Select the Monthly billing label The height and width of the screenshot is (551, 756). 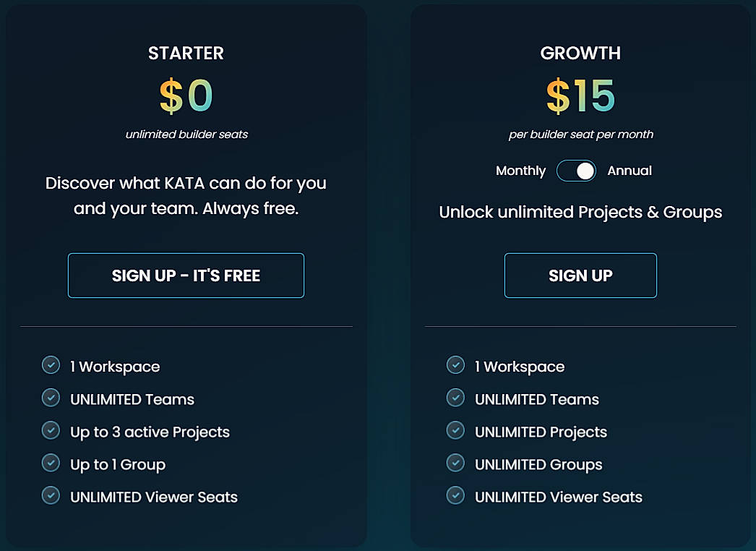(520, 171)
